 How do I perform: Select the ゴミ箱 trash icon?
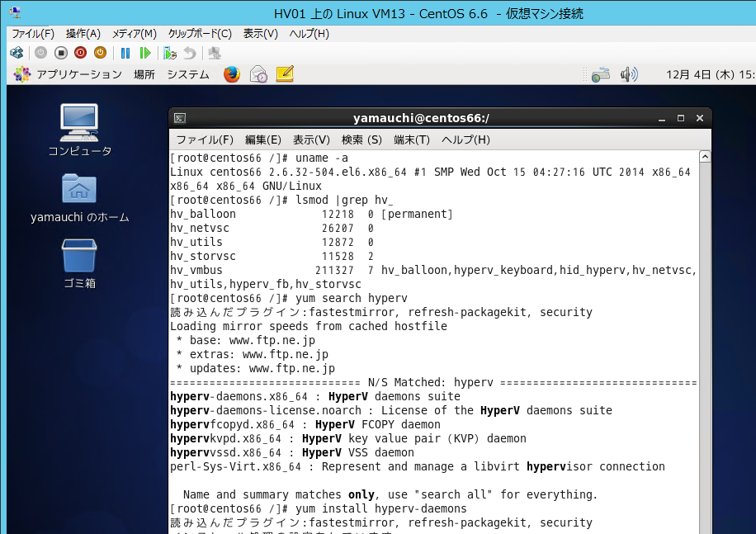79,264
